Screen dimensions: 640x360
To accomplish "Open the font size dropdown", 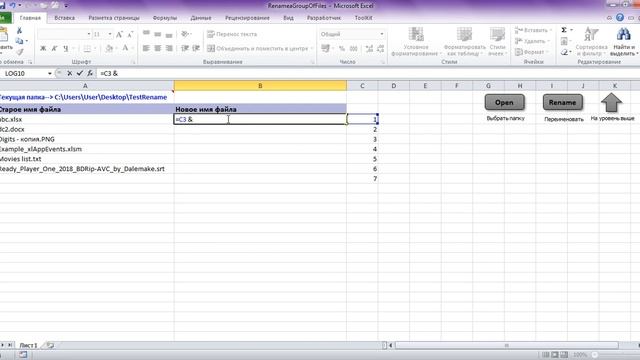I will click(110, 34).
